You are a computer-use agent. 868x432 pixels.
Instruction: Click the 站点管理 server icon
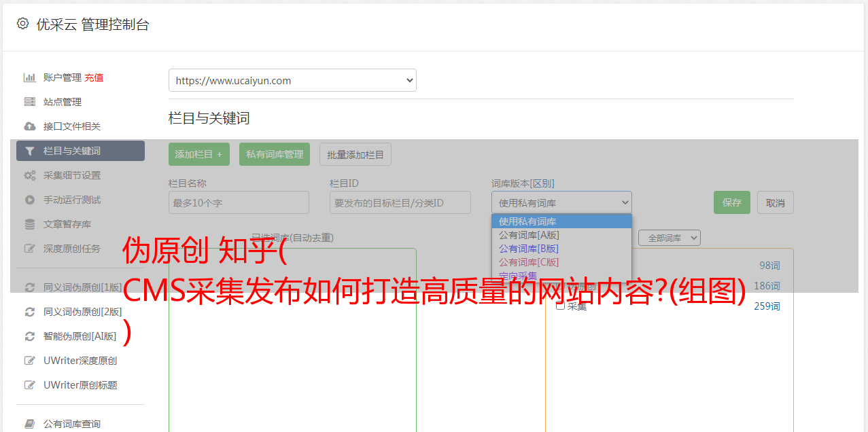(29, 102)
